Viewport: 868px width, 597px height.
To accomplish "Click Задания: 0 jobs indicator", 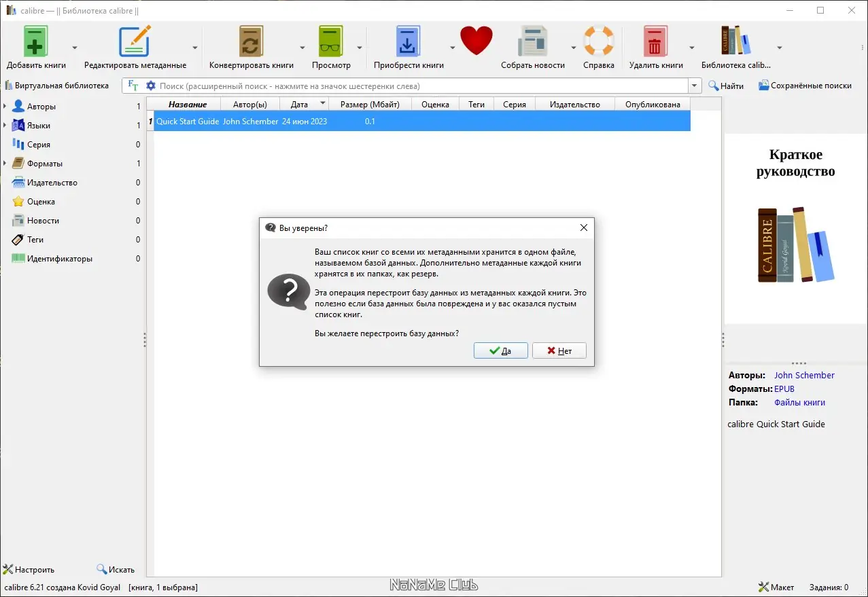I will (829, 587).
